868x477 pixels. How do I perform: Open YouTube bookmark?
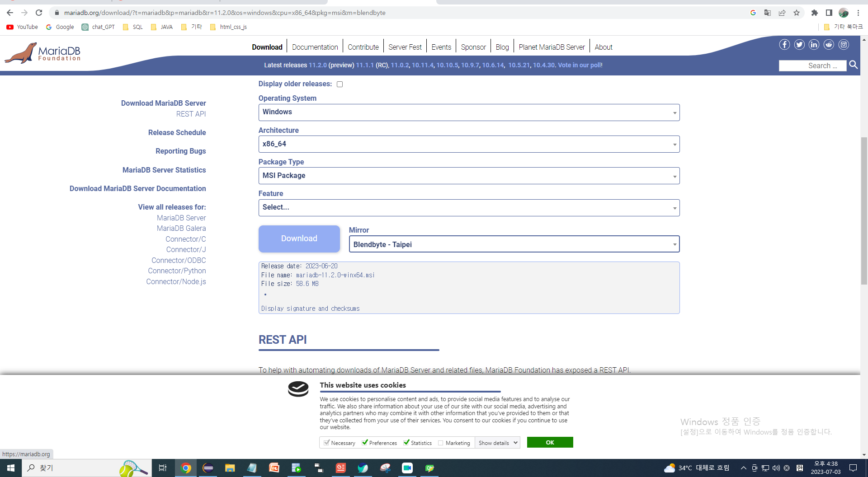point(22,27)
